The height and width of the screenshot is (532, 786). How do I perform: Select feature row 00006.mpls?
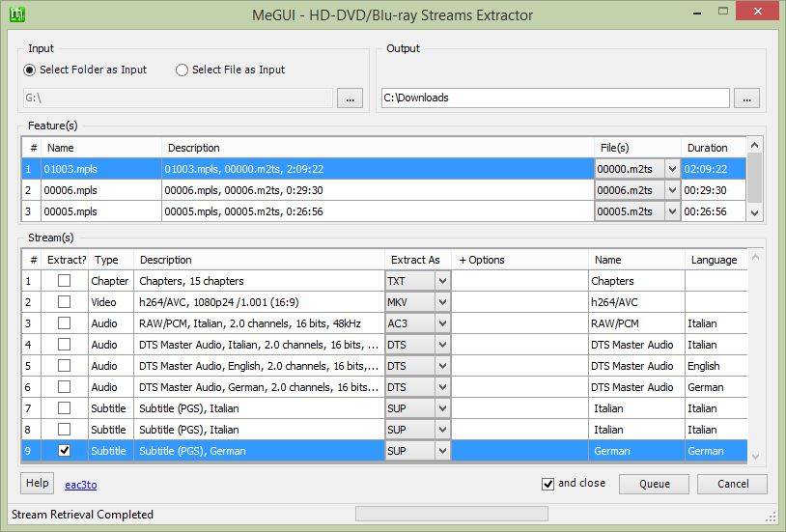383,190
